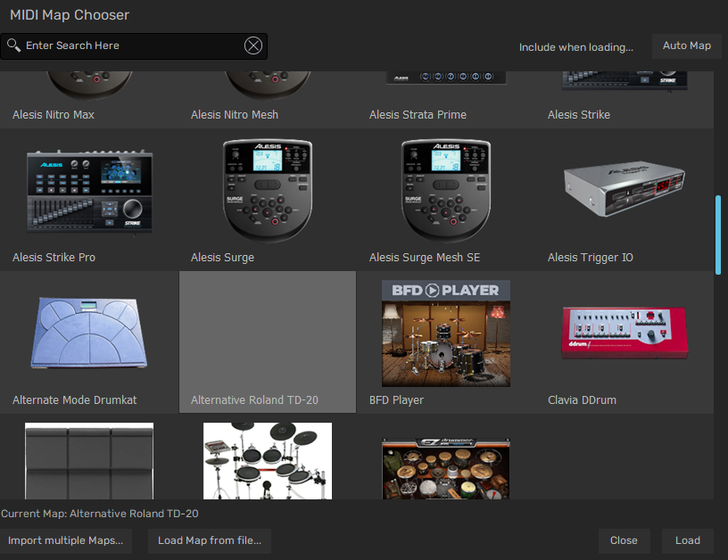Image resolution: width=728 pixels, height=560 pixels.
Task: Click the 'Enter Search Here' input field
Action: tap(134, 46)
